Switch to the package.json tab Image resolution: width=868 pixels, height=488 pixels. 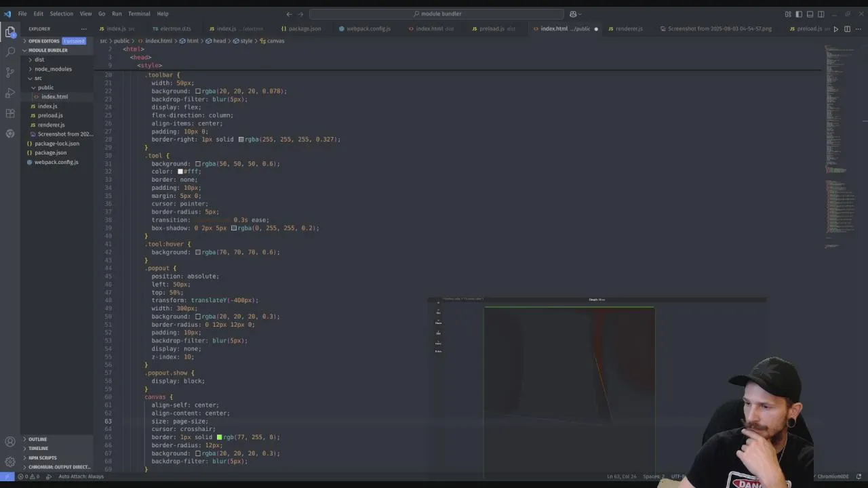(300, 28)
